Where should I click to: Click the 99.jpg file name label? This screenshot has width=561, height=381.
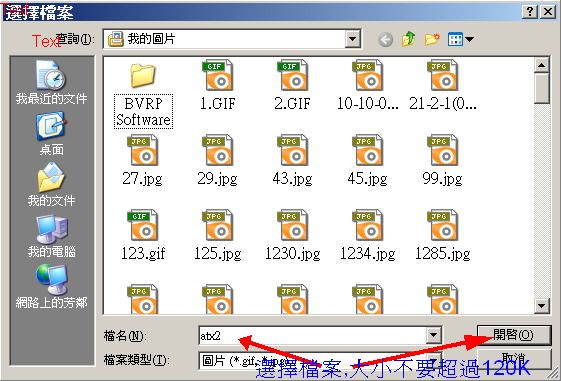[443, 179]
